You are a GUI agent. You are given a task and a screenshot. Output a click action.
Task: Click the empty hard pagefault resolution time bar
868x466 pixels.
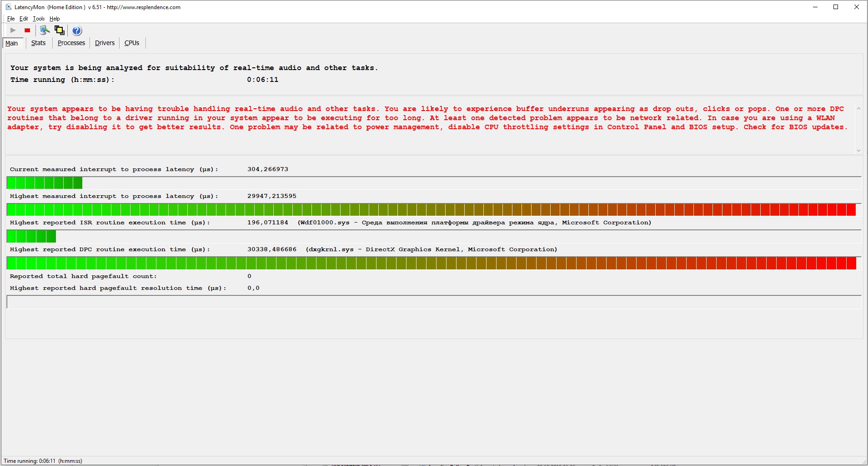coord(434,302)
